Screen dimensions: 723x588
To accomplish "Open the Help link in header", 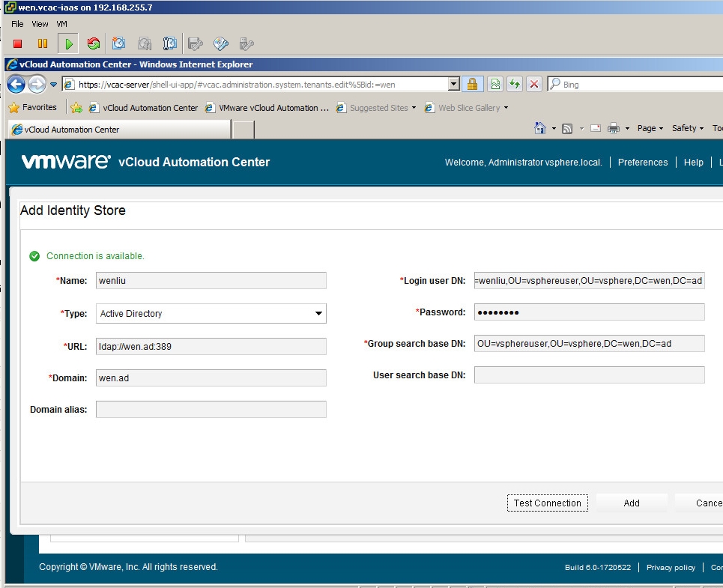I will pos(694,163).
